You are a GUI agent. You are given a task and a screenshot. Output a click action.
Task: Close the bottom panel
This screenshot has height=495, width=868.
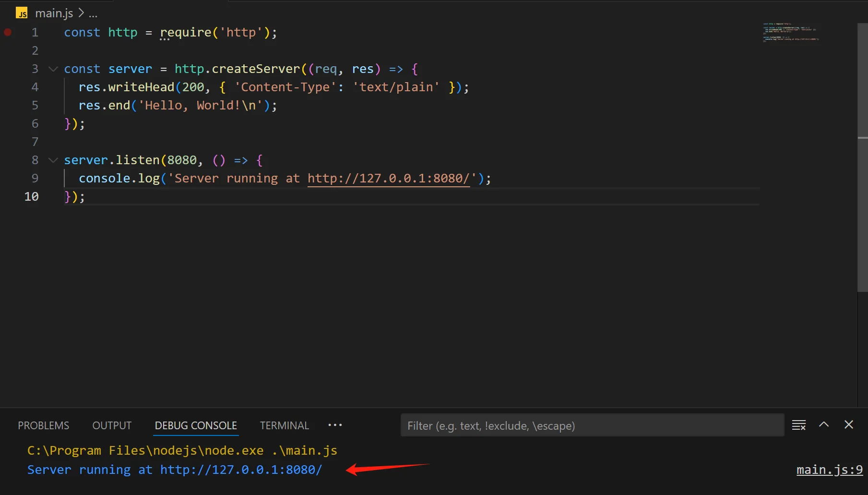click(848, 424)
